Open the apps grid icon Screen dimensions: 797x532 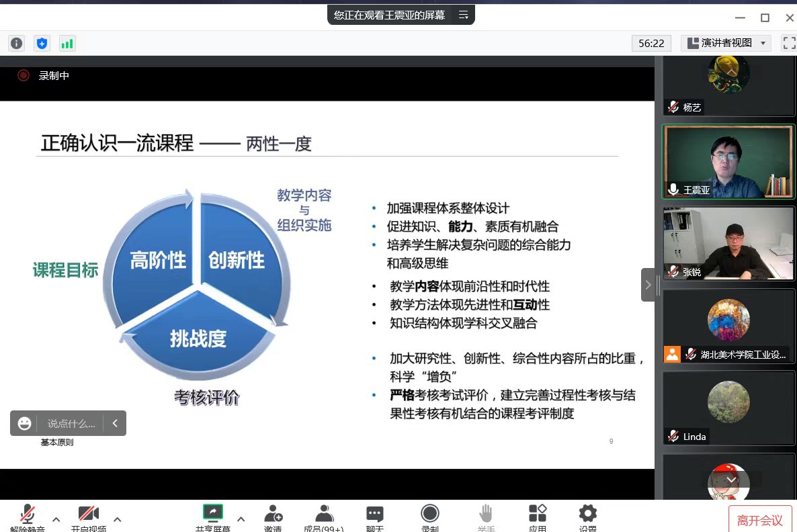click(538, 516)
